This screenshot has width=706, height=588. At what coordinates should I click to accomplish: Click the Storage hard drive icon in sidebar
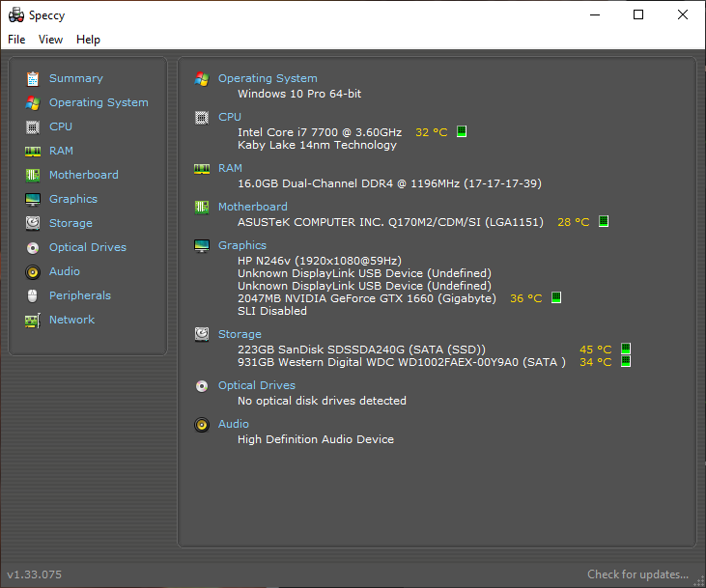[x=33, y=223]
